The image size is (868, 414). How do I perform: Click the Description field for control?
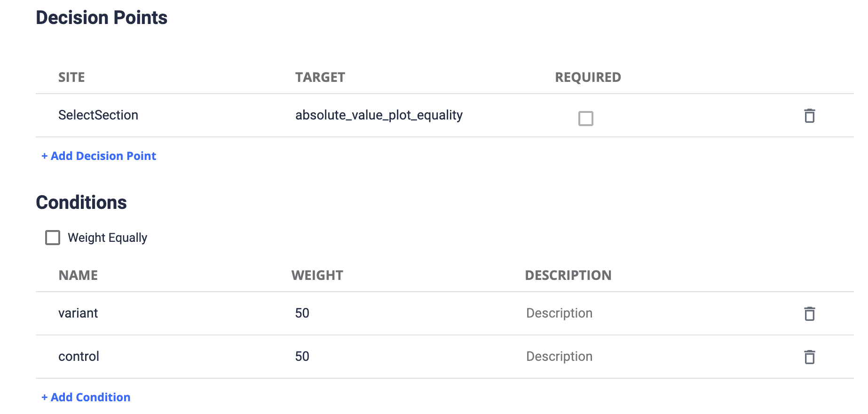559,356
